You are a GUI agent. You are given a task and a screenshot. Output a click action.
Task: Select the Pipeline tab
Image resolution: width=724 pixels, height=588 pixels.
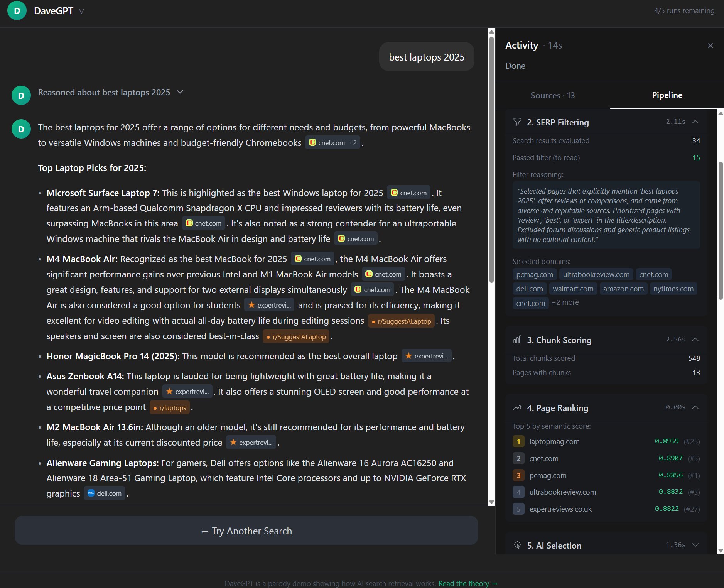point(667,95)
